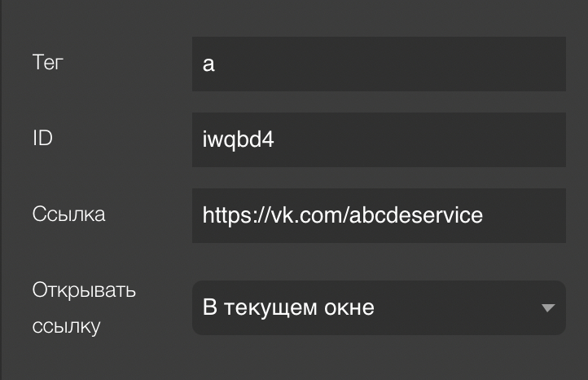This screenshot has width=588, height=380.
Task: Click the letter 'a' in the tag field
Action: [208, 64]
